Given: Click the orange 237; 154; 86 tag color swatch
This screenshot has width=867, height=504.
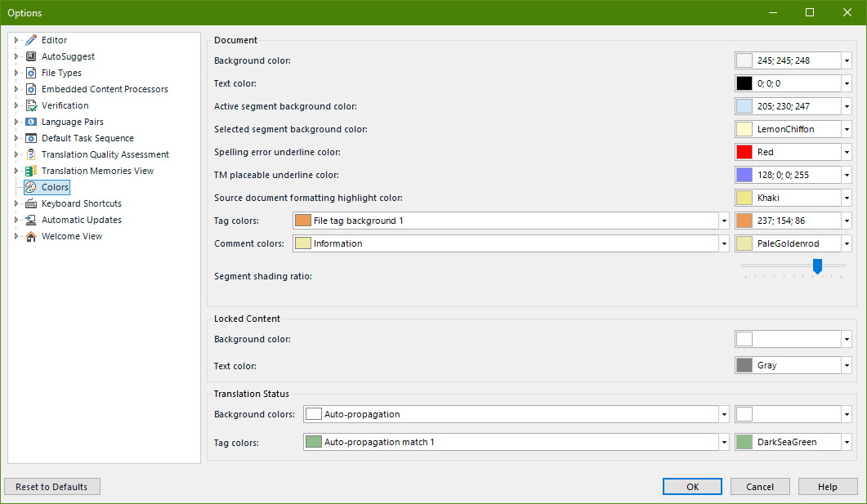Looking at the screenshot, I should 744,221.
